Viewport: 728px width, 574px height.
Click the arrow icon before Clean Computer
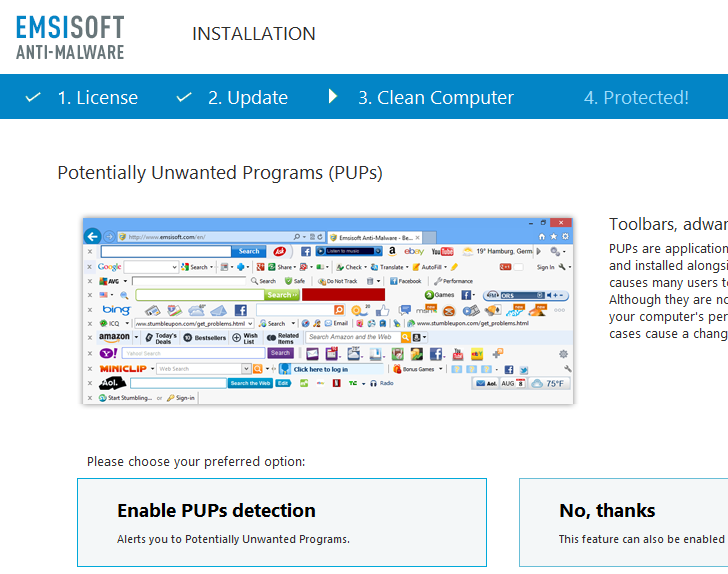(332, 96)
